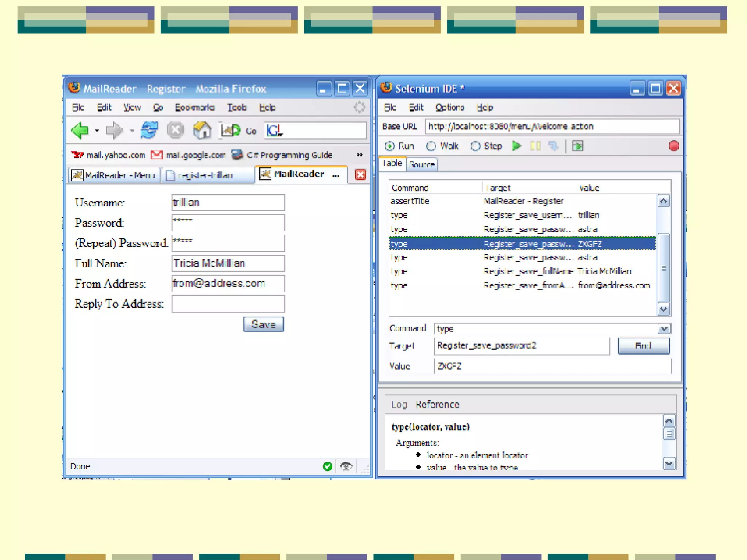
Task: Close the current Firefox tab with red X
Action: coord(360,175)
